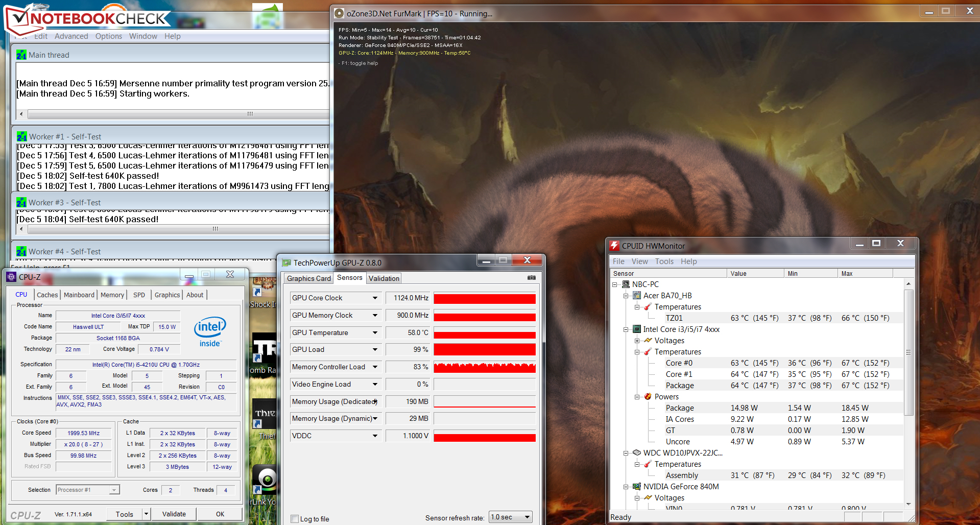Switch to the Mainboard tab in CPU-Z

click(79, 295)
